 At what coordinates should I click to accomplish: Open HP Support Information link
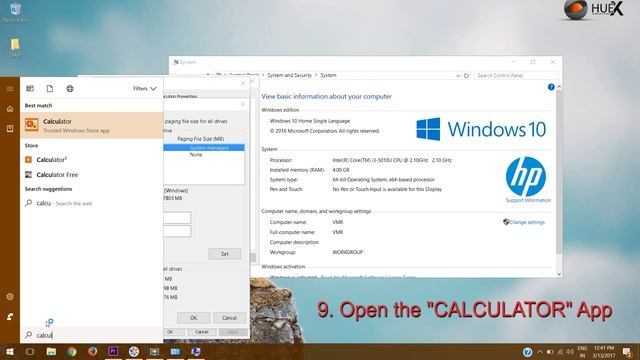(528, 200)
